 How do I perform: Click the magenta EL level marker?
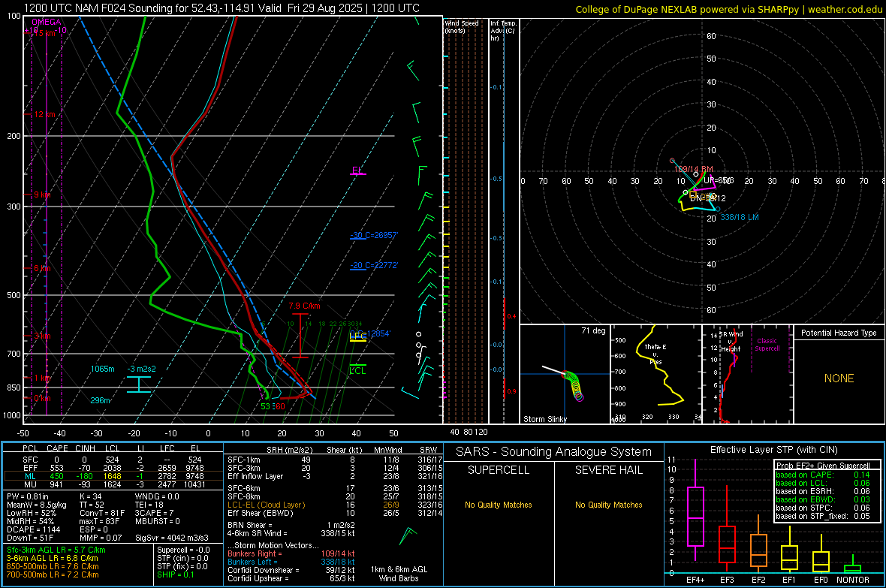pyautogui.click(x=357, y=170)
